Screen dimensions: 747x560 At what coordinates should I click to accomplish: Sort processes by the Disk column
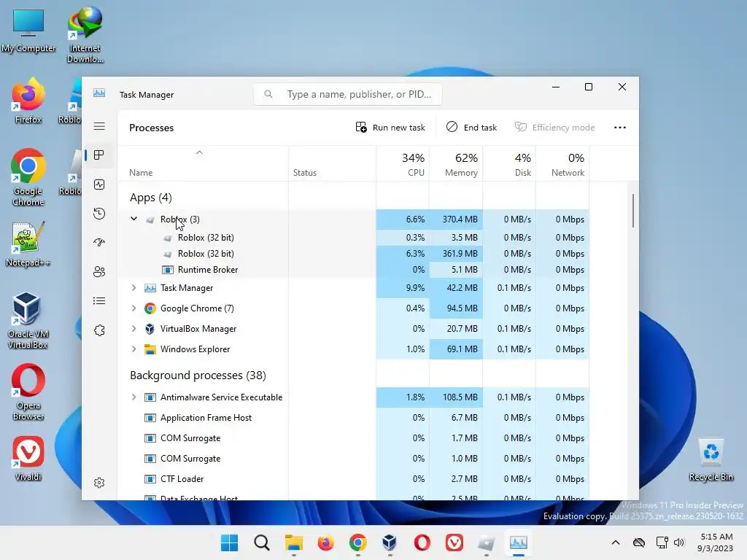pyautogui.click(x=509, y=164)
